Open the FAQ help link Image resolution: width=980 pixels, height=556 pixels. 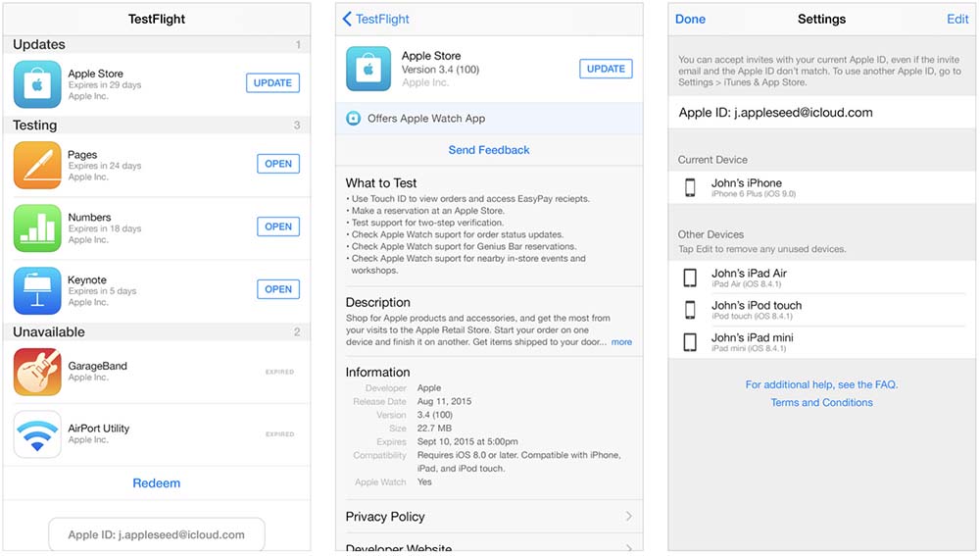pos(821,384)
